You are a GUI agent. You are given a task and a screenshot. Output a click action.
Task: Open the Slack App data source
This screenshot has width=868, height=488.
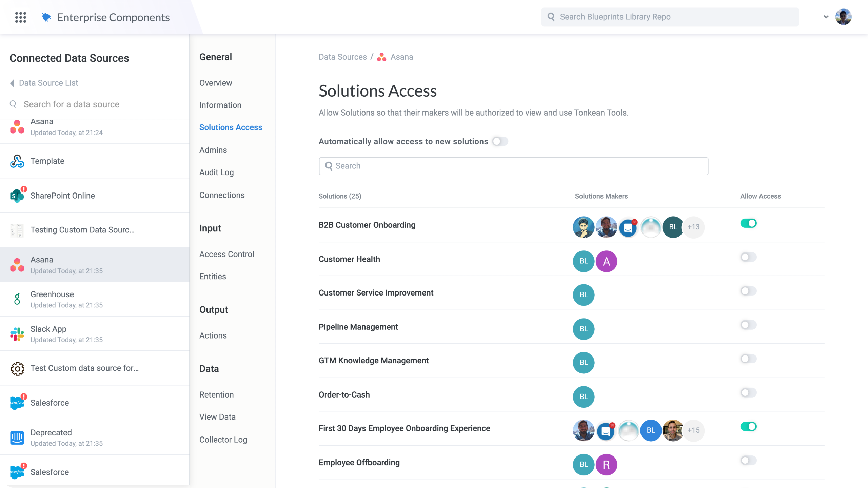[x=17, y=333]
